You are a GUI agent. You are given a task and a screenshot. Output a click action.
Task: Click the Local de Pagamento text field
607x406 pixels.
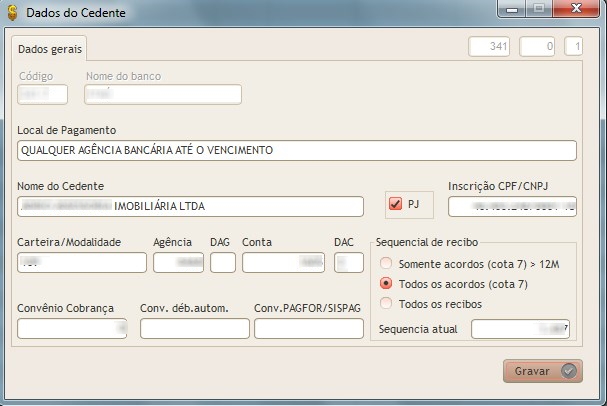click(x=296, y=150)
